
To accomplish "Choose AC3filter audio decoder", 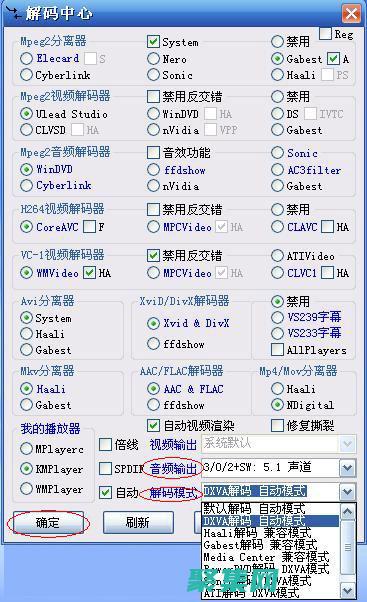I will tap(277, 169).
